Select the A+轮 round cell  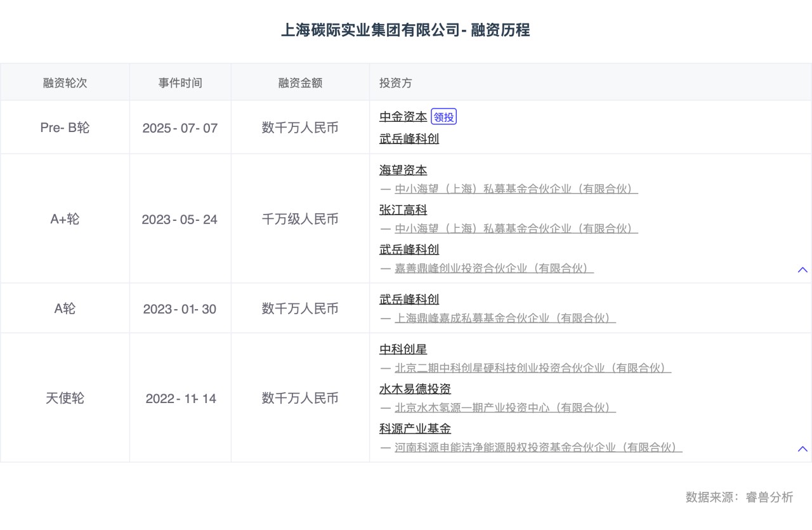pos(65,219)
